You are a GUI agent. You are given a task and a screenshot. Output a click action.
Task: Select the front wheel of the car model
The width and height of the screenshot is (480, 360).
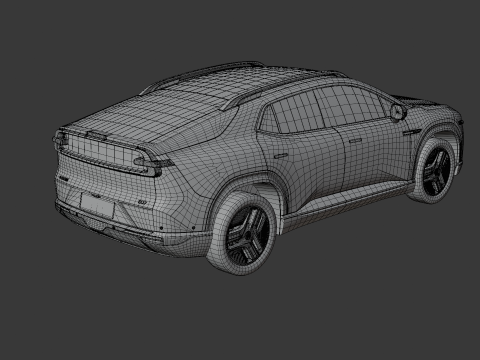click(x=432, y=170)
